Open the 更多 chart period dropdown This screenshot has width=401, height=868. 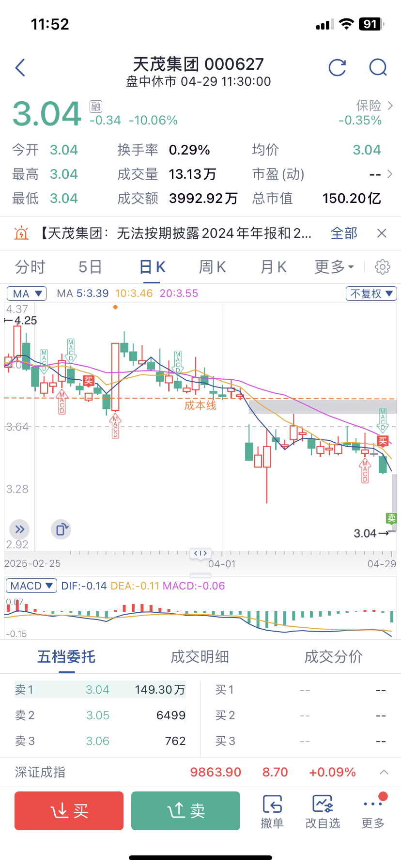pyautogui.click(x=335, y=267)
